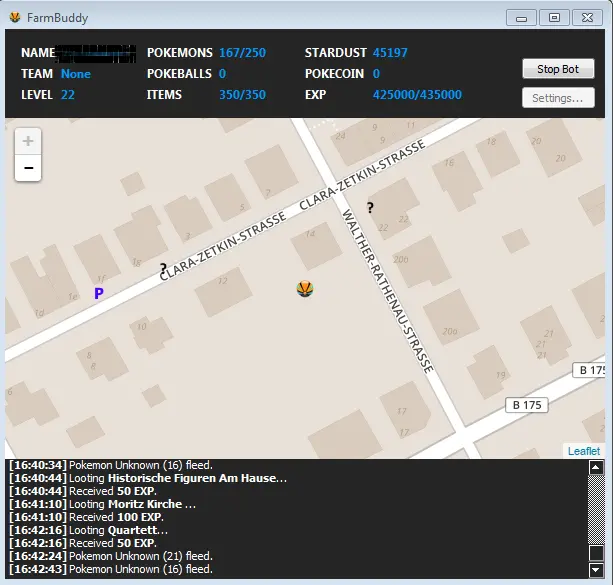The height and width of the screenshot is (585, 613).
Task: Click the log panel scrollbar thumb
Action: click(596, 552)
